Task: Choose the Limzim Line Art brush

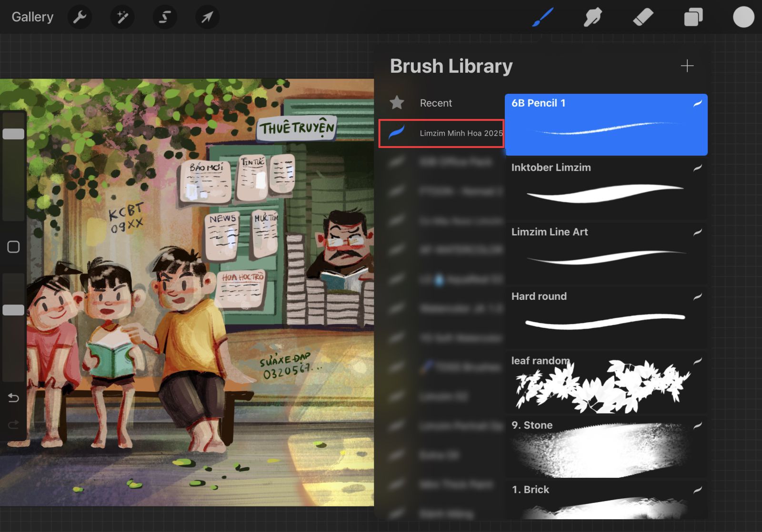Action: click(x=606, y=253)
